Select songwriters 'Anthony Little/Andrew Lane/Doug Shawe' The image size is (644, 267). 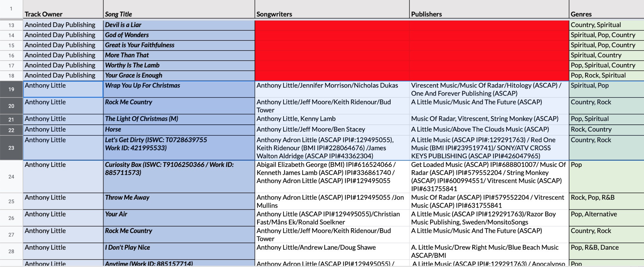point(332,251)
